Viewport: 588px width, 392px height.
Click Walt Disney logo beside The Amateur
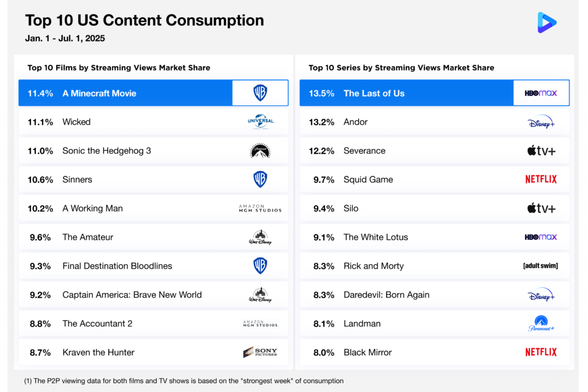coord(260,237)
